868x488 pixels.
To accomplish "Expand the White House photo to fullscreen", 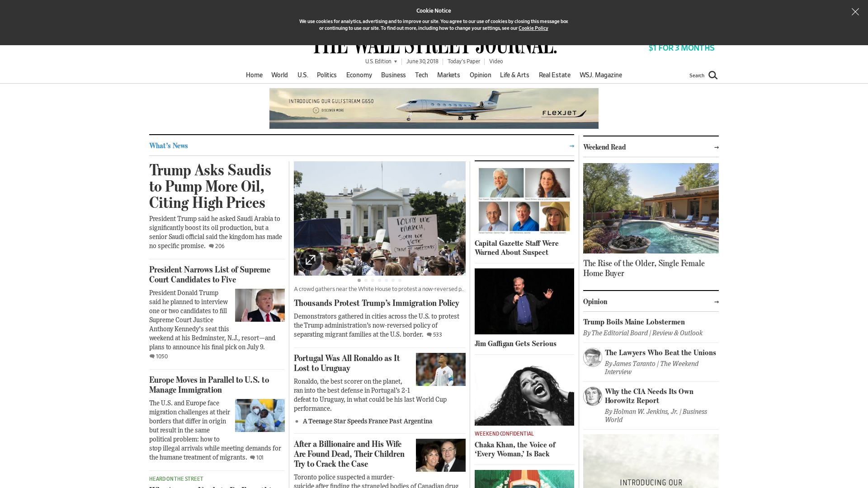I will tap(311, 260).
